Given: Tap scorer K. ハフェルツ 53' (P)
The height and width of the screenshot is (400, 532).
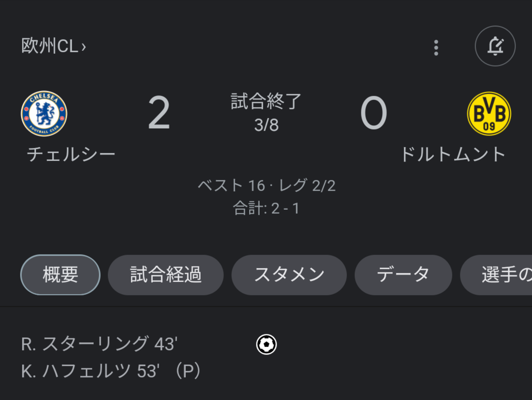Looking at the screenshot, I should click(x=111, y=371).
